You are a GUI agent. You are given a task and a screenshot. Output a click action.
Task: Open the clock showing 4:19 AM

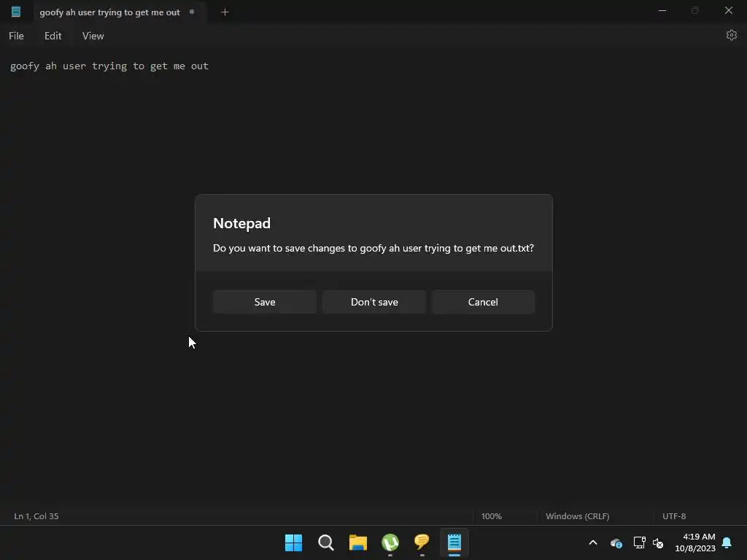pyautogui.click(x=695, y=542)
